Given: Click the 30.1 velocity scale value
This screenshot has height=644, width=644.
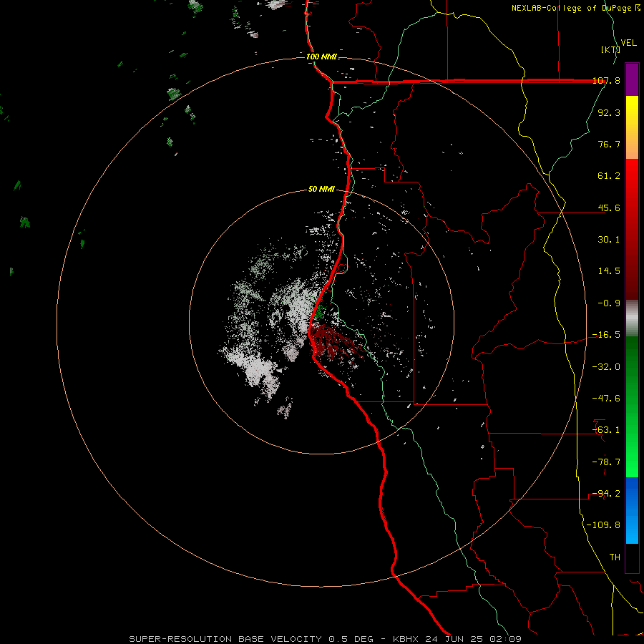Looking at the screenshot, I should click(609, 240).
